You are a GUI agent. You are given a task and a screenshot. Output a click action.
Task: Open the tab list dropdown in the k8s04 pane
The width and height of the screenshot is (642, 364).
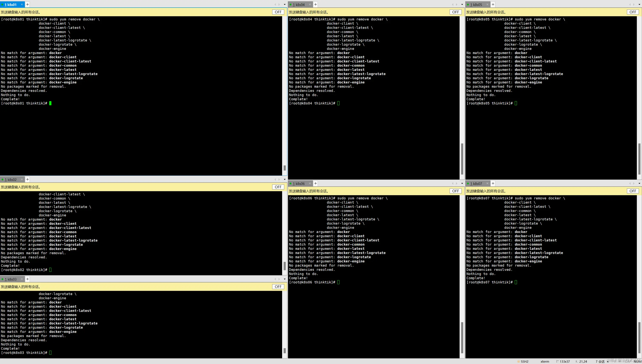[462, 4]
